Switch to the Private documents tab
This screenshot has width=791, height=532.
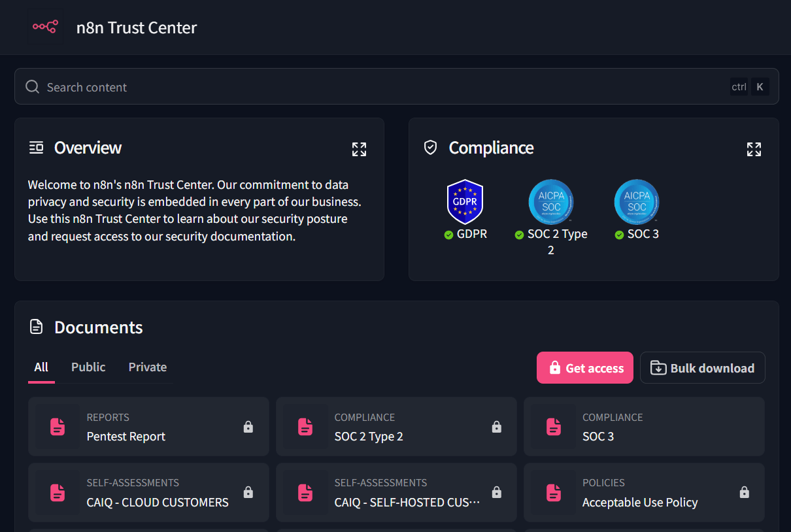click(x=147, y=367)
